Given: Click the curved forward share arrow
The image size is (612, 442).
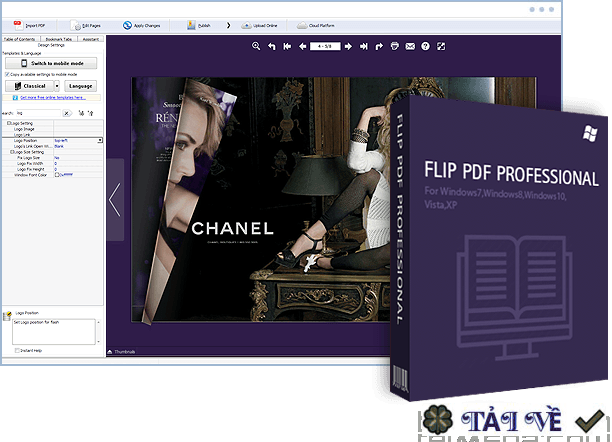Looking at the screenshot, I should click(x=379, y=46).
